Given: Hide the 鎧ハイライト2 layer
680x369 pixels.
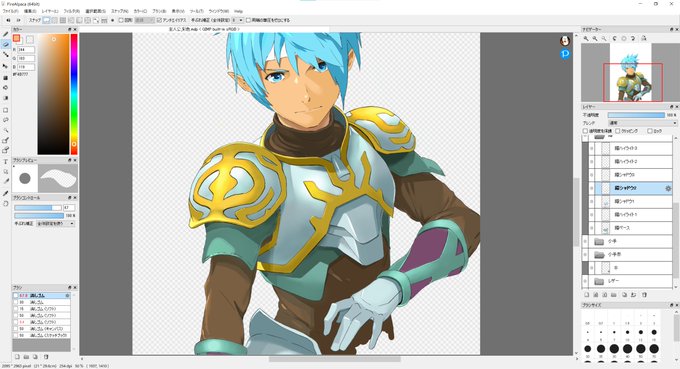Looking at the screenshot, I should pyautogui.click(x=592, y=161).
